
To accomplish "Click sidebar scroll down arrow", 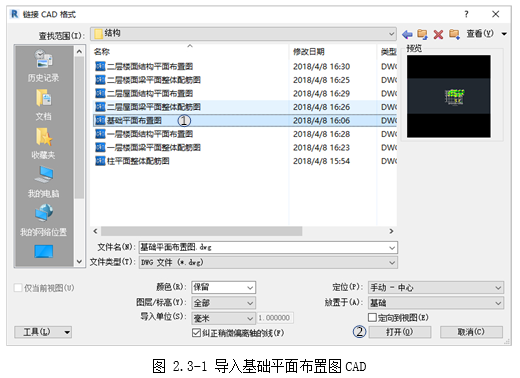I will (x=79, y=262).
